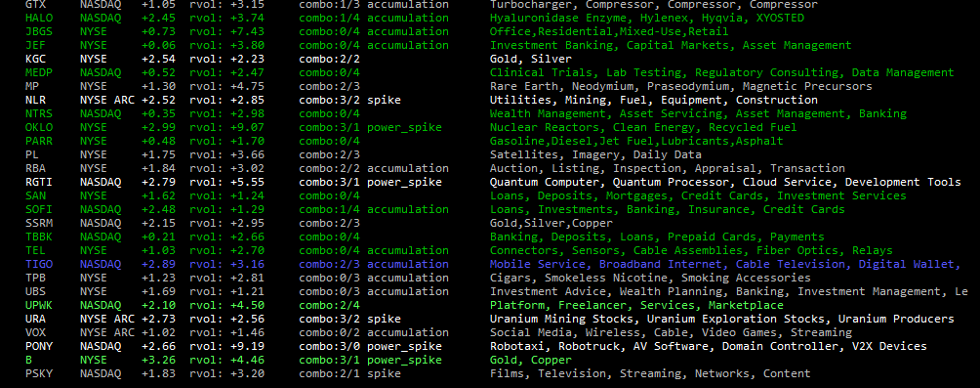The width and height of the screenshot is (980, 388).
Task: Click HALO's combo:1/4 accumulation text
Action: coord(374,19)
